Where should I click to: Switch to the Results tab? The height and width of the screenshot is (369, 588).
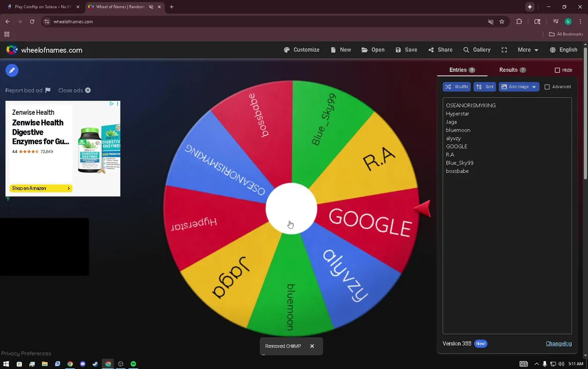tap(512, 70)
